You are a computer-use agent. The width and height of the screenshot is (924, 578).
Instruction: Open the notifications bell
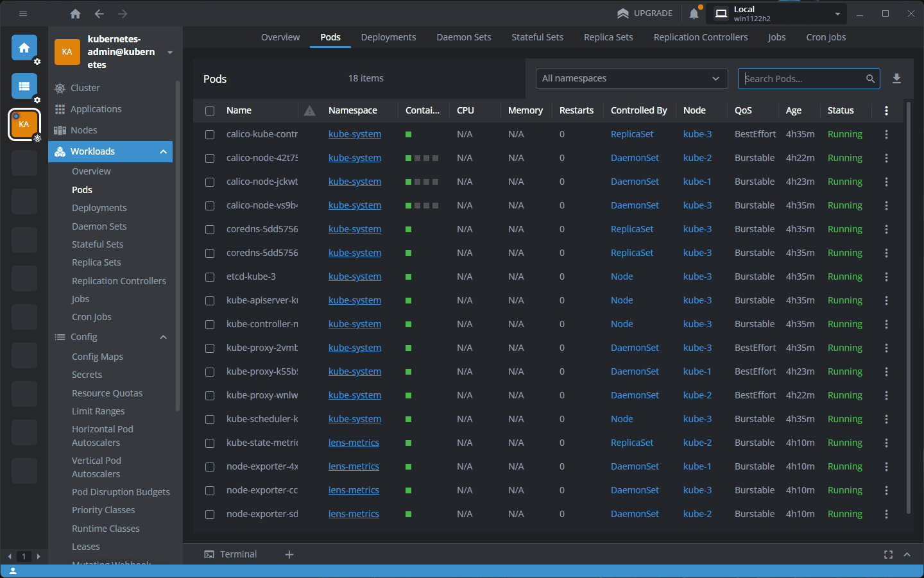[x=694, y=13]
